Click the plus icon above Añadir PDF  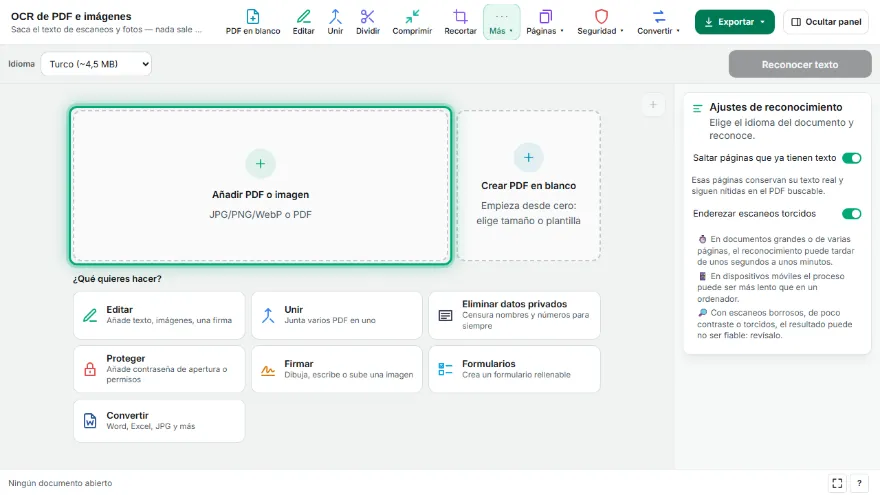click(x=260, y=164)
